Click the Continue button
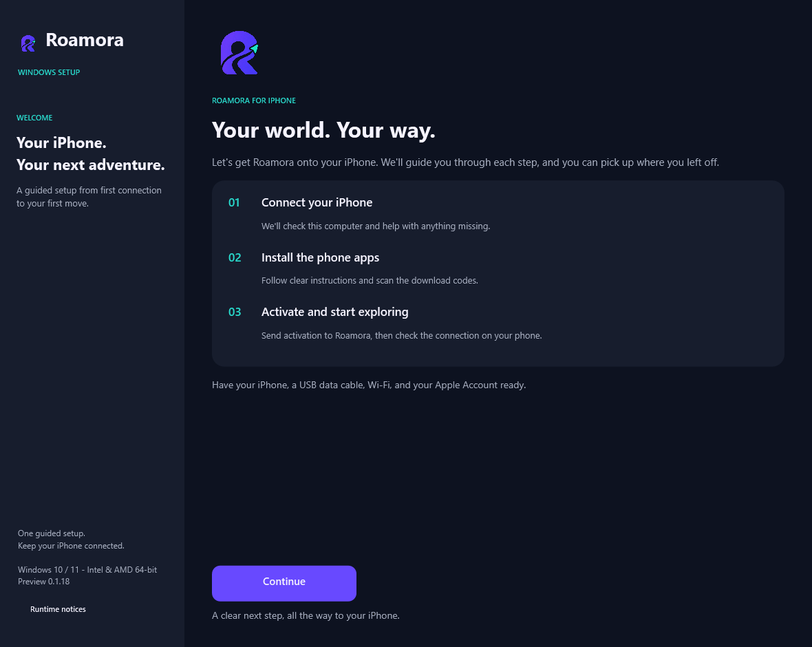 pyautogui.click(x=284, y=583)
